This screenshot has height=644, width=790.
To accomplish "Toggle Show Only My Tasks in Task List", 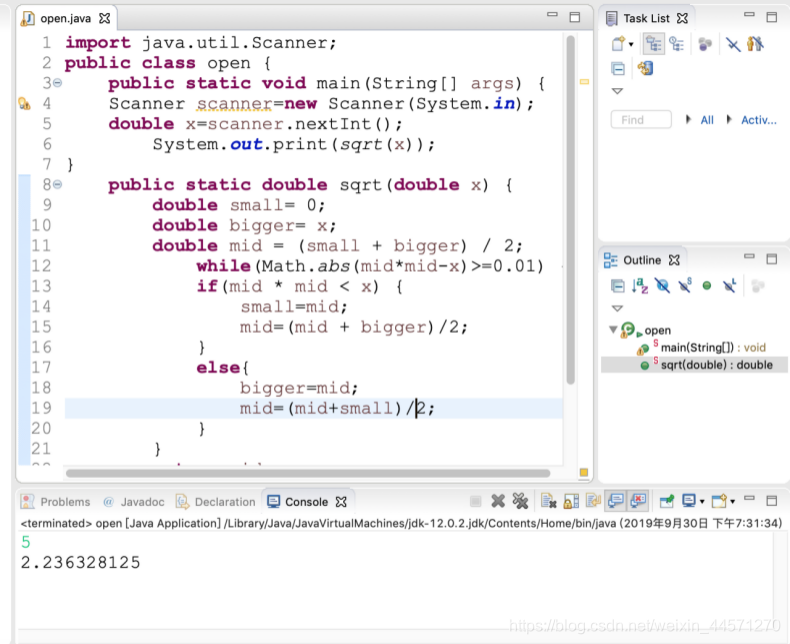I will point(755,44).
